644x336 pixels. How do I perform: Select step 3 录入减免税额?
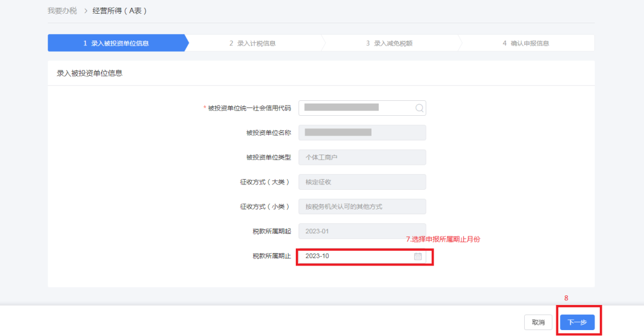[389, 43]
